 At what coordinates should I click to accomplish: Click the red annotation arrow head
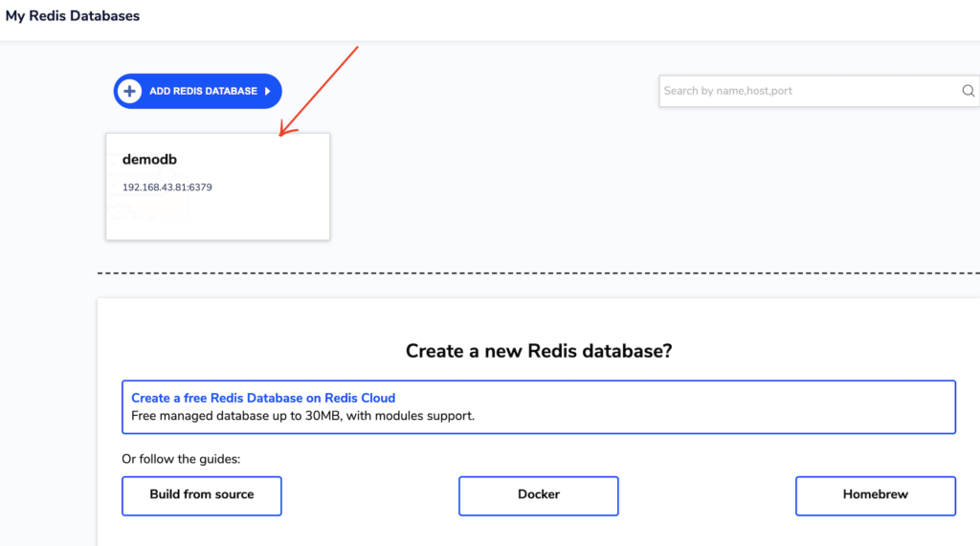[283, 133]
